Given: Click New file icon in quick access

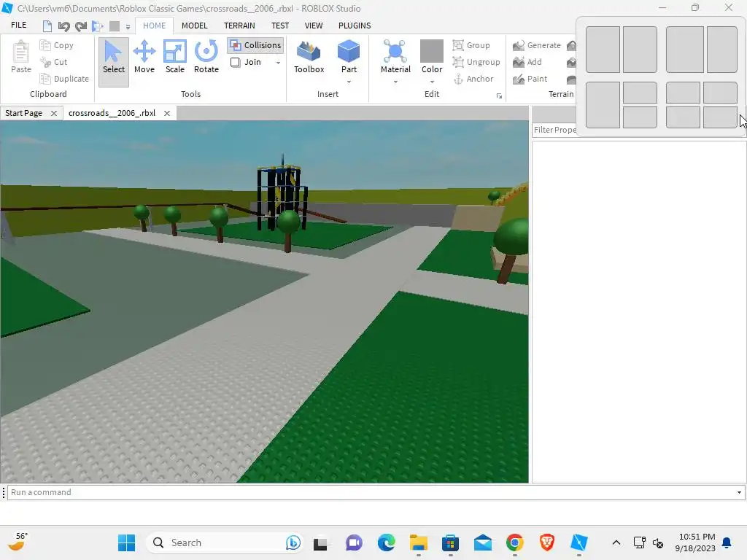Looking at the screenshot, I should [x=47, y=26].
